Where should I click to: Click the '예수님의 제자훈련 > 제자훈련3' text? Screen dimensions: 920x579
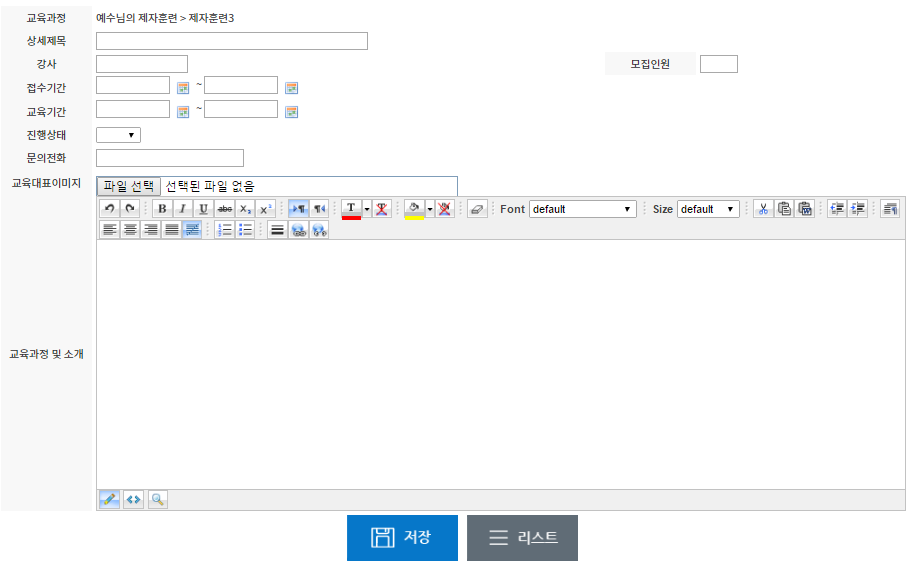point(165,18)
